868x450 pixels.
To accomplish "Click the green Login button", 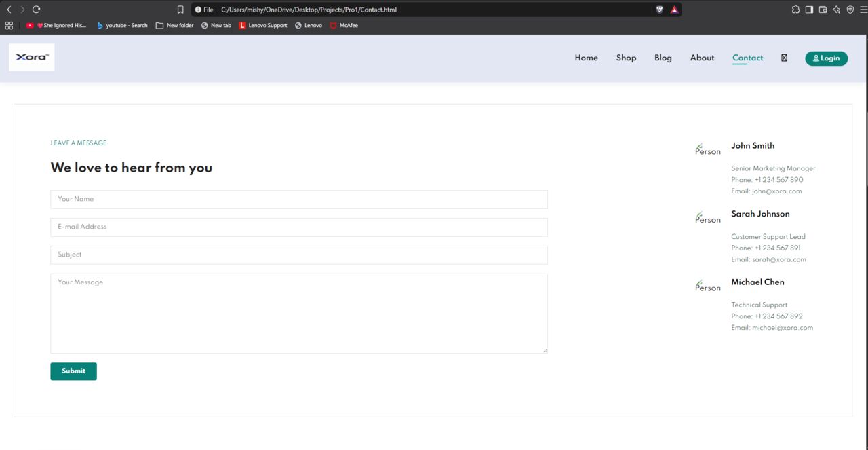I will pyautogui.click(x=826, y=58).
